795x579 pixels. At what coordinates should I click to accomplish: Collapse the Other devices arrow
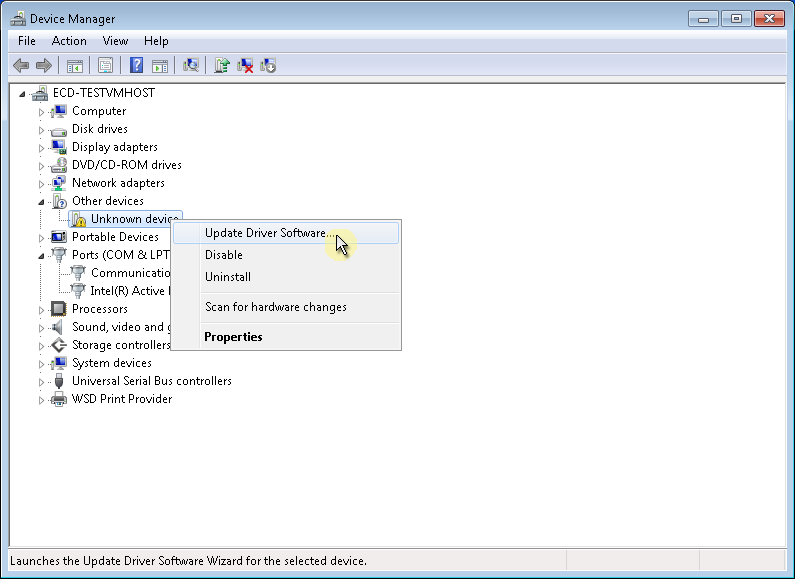pyautogui.click(x=42, y=202)
